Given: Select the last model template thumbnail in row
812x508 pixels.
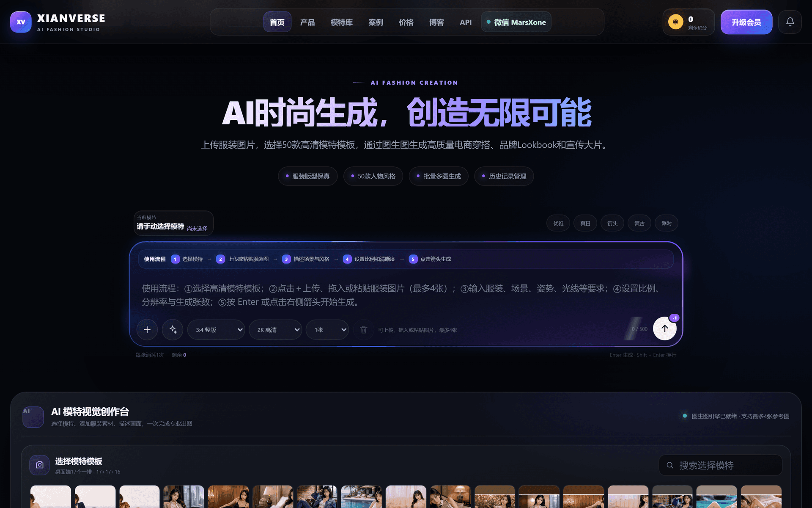Looking at the screenshot, I should [x=761, y=497].
